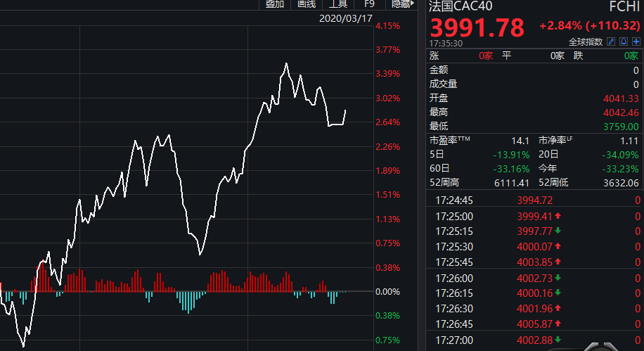The height and width of the screenshot is (351, 644).
Task: Click the 17:26:00 tick price 4002.73
Action: [534, 279]
